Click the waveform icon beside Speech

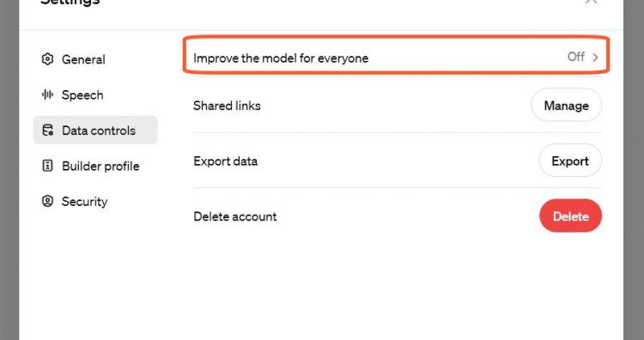coord(47,94)
